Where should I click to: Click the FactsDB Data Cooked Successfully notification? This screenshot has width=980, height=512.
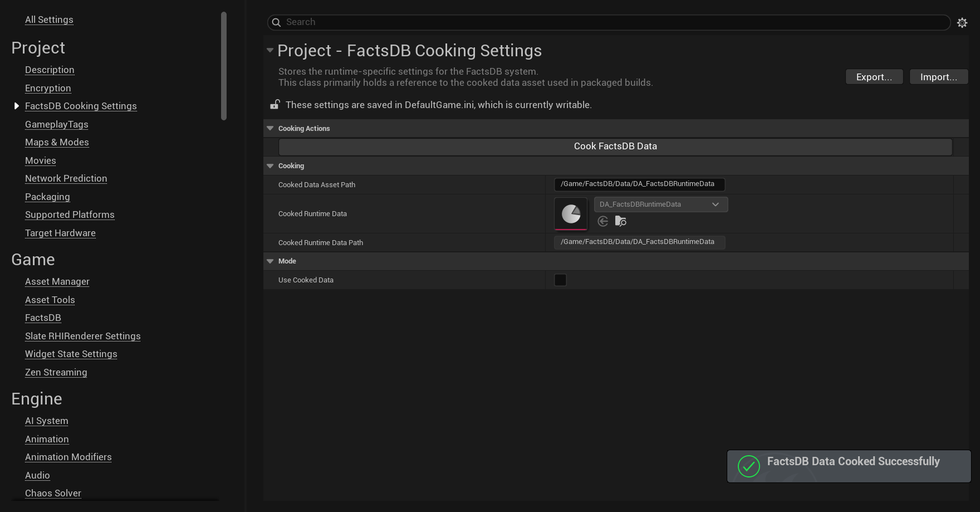(x=849, y=466)
